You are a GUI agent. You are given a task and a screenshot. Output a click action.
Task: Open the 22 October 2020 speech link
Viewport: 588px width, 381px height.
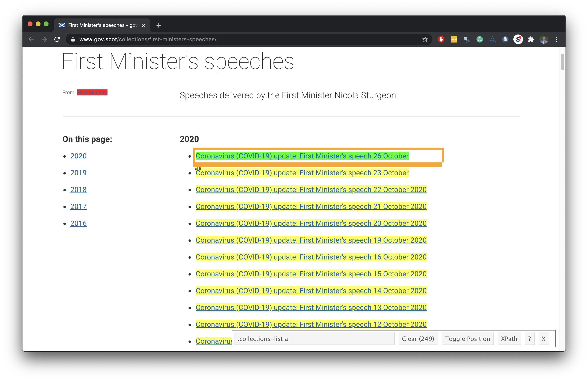click(x=311, y=189)
